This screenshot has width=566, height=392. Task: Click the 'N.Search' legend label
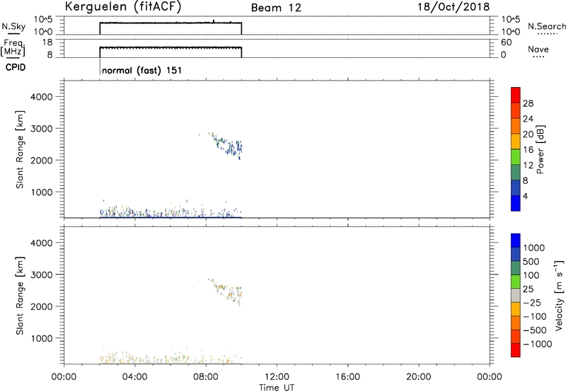pos(546,26)
